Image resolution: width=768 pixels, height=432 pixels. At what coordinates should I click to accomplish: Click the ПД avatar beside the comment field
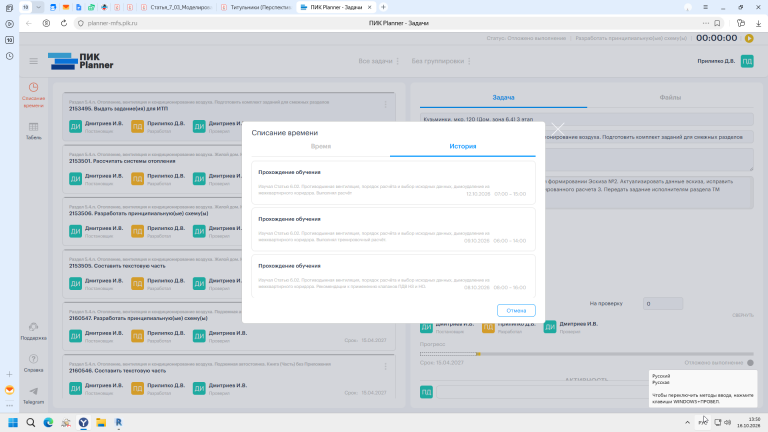tap(426, 392)
